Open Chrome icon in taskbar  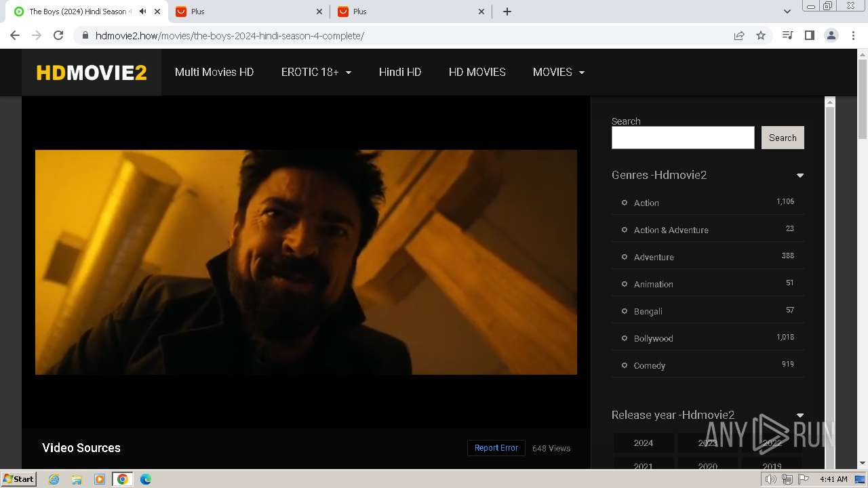point(123,479)
